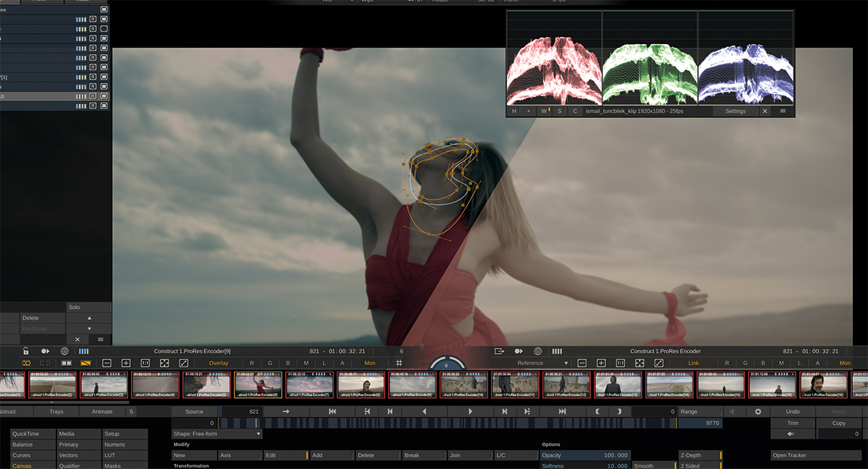Click the output icon in the right viewer bar
The width and height of the screenshot is (868, 469).
499,351
